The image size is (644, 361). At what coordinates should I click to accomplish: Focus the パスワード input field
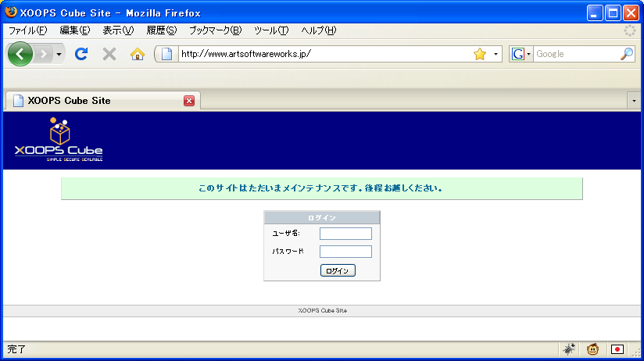(345, 252)
